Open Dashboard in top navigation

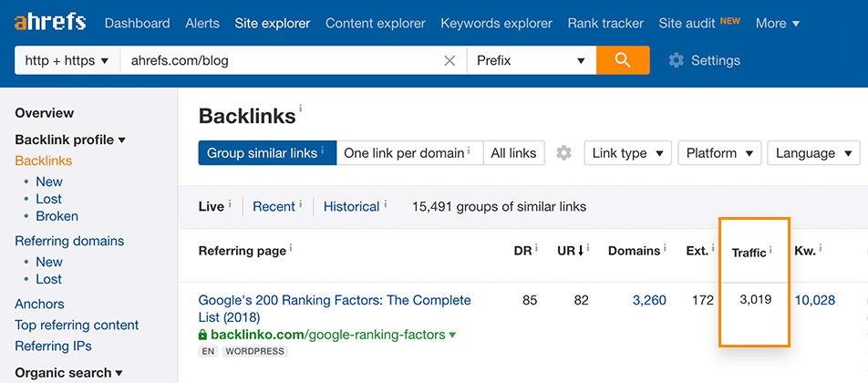[x=137, y=23]
